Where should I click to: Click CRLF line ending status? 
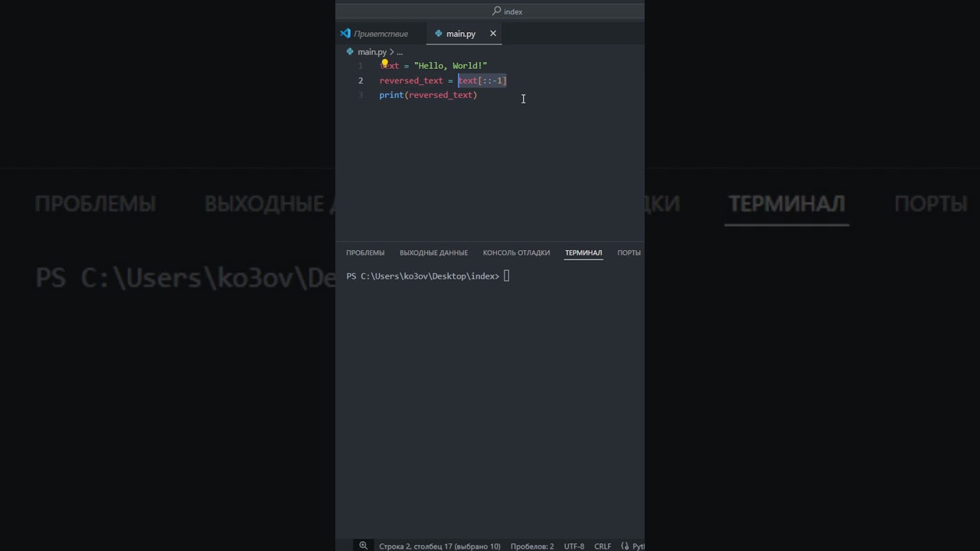pyautogui.click(x=603, y=546)
